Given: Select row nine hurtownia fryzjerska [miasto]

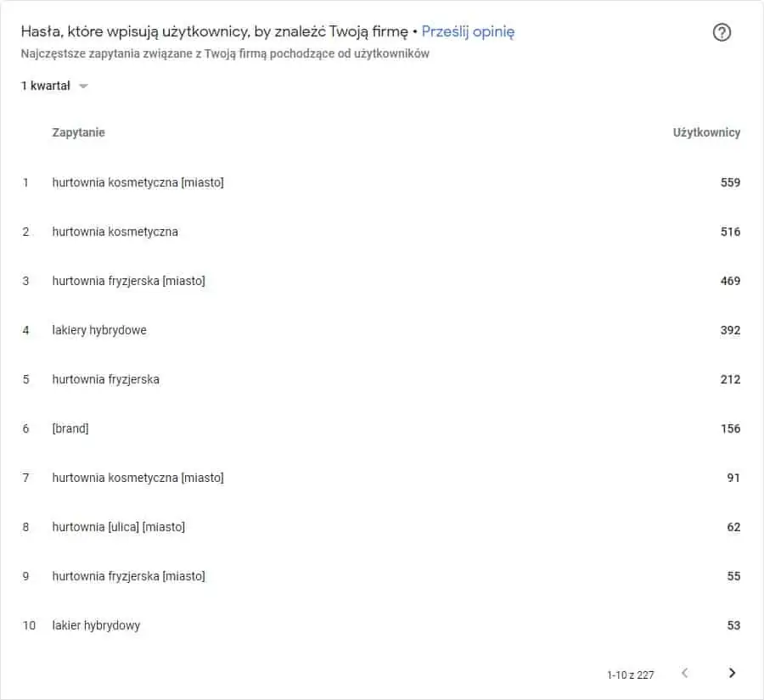Looking at the screenshot, I should point(381,576).
